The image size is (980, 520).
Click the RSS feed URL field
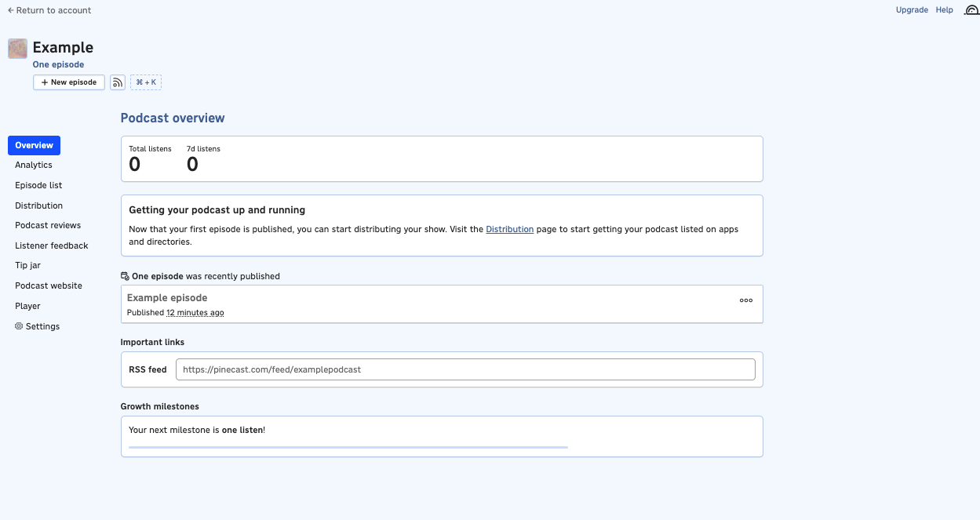pos(464,369)
